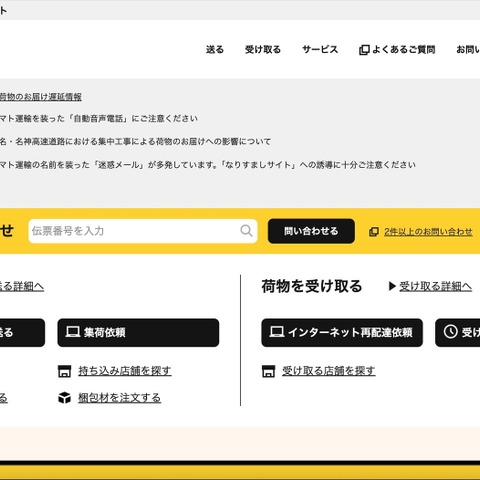The height and width of the screenshot is (480, 480).
Task: Open the 受け取る詳細へ link
Action: (435, 286)
